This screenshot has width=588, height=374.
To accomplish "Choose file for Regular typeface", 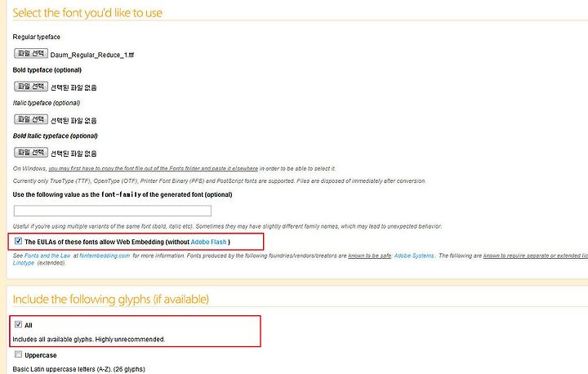I will pyautogui.click(x=31, y=54).
